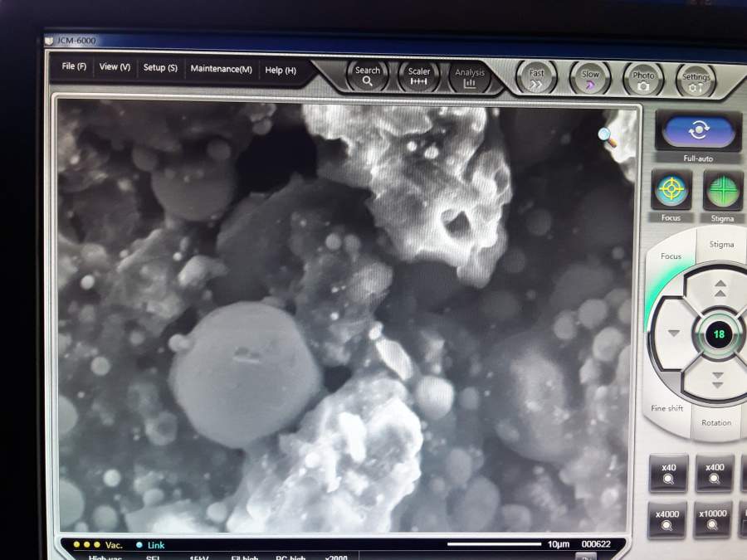Open the Settings panel icon
This screenshot has width=747, height=560.
click(x=696, y=82)
